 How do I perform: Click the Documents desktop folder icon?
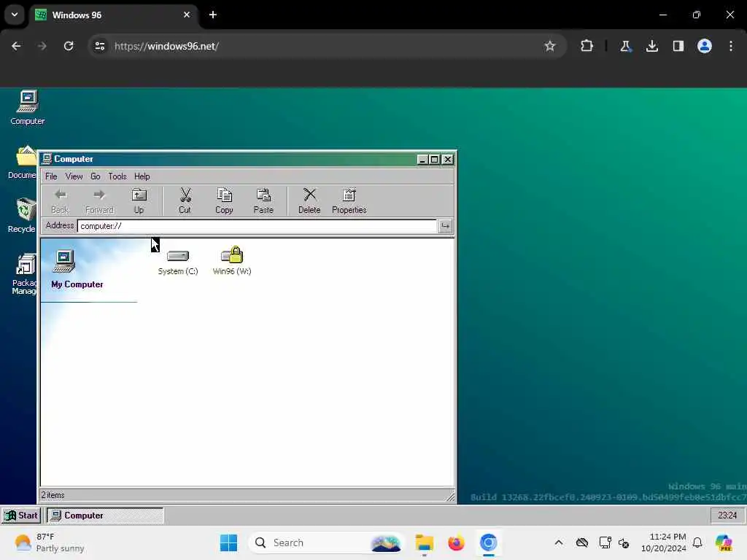[23, 163]
